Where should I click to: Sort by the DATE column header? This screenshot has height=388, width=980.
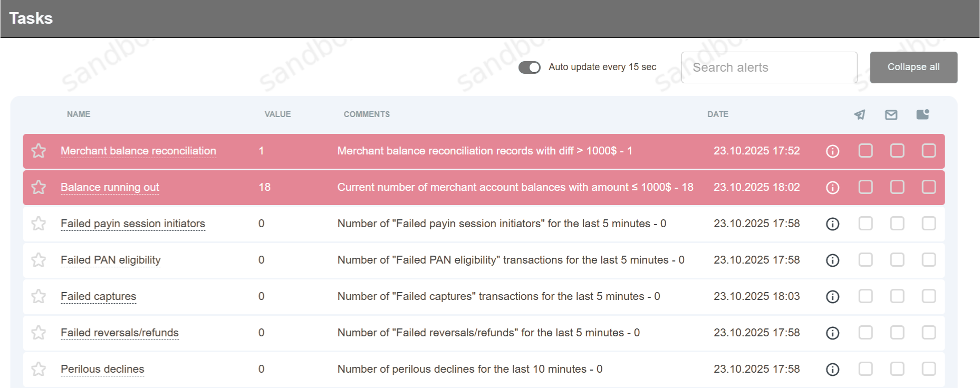pos(718,114)
